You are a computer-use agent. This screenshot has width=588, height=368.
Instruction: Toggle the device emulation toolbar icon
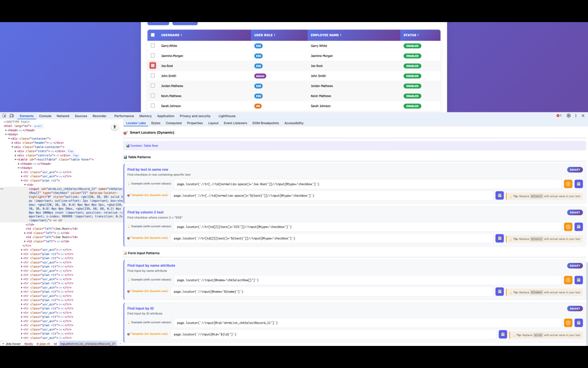tap(11, 116)
